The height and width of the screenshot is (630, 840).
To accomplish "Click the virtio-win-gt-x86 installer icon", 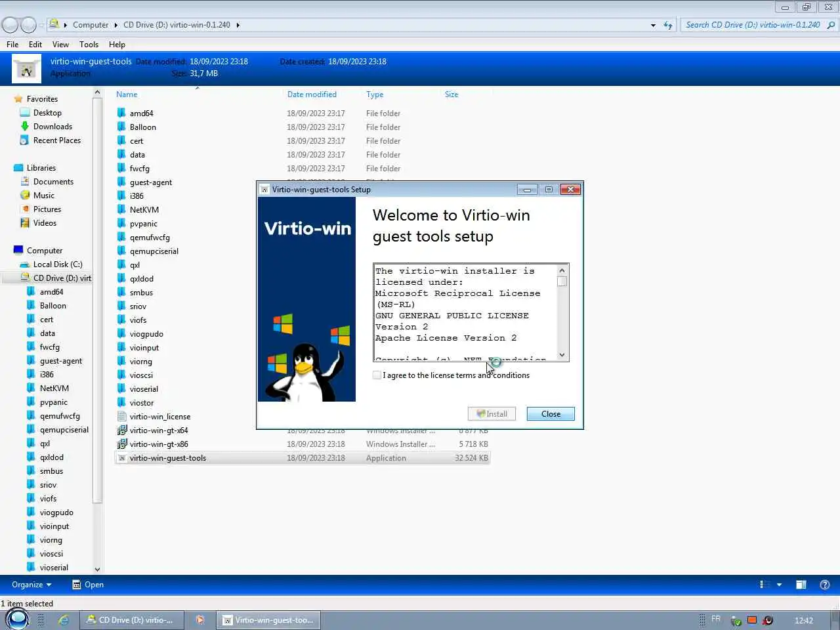I will pos(121,444).
